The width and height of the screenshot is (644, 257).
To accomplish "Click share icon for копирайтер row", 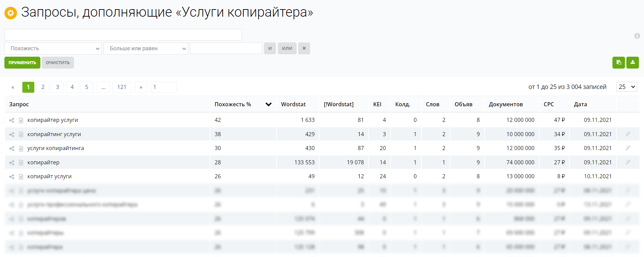I will [x=12, y=163].
